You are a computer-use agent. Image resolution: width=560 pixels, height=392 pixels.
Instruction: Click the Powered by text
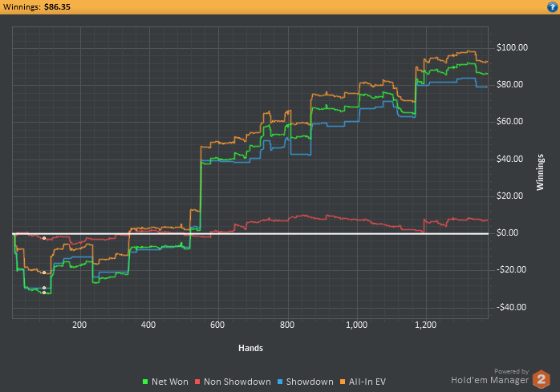click(x=511, y=371)
